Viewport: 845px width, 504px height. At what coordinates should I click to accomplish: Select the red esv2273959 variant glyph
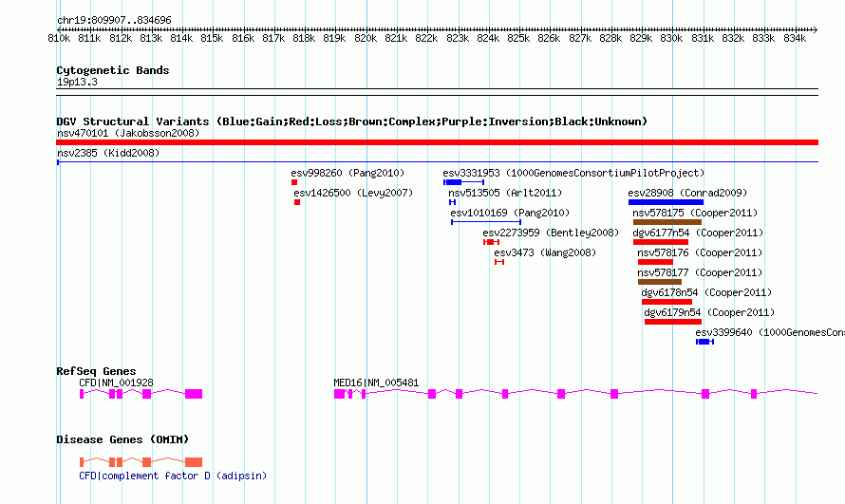(x=492, y=242)
